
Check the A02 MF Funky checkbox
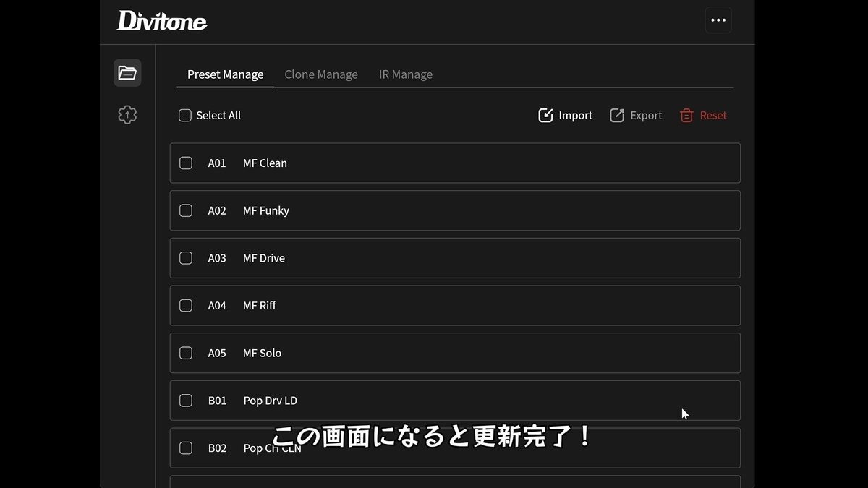pyautogui.click(x=186, y=210)
